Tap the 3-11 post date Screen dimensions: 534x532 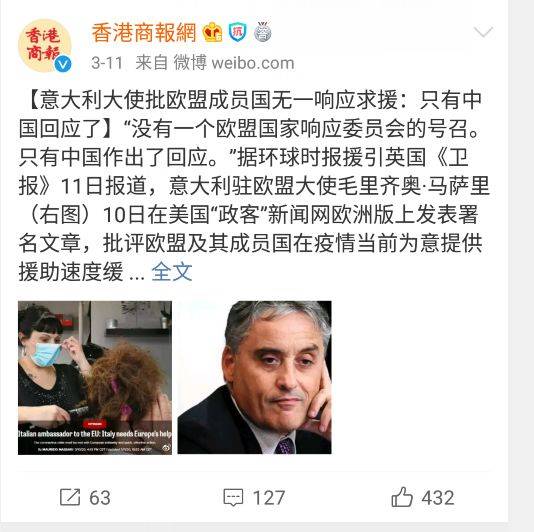point(107,63)
